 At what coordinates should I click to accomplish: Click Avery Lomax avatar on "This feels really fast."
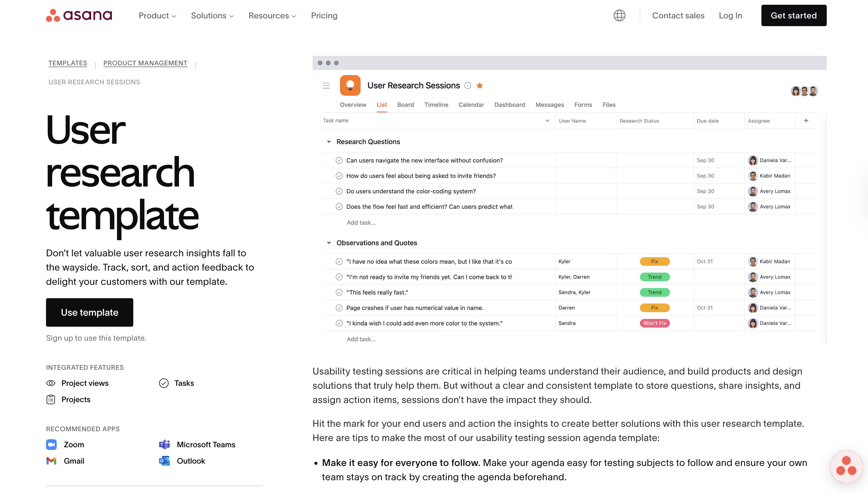click(753, 292)
